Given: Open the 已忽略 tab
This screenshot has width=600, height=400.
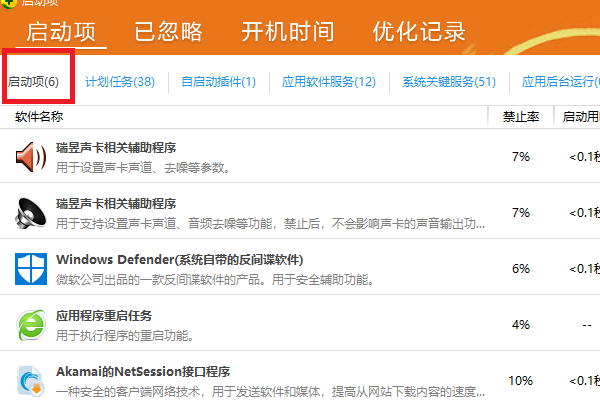Looking at the screenshot, I should click(168, 31).
